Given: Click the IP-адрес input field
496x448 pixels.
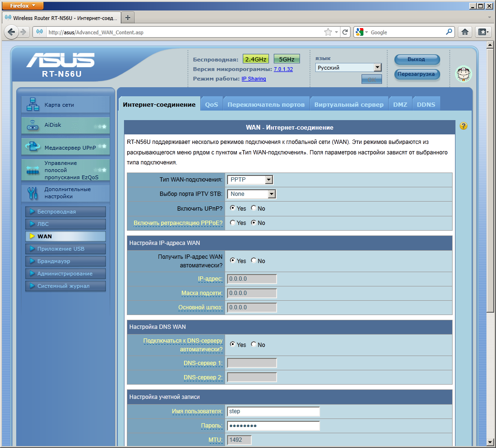Looking at the screenshot, I should 252,279.
